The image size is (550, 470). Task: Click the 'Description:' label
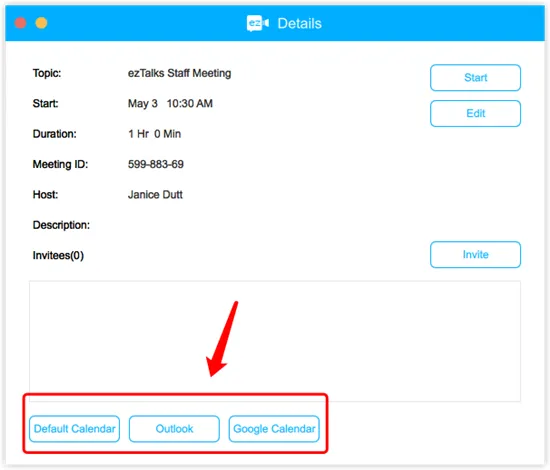(61, 225)
